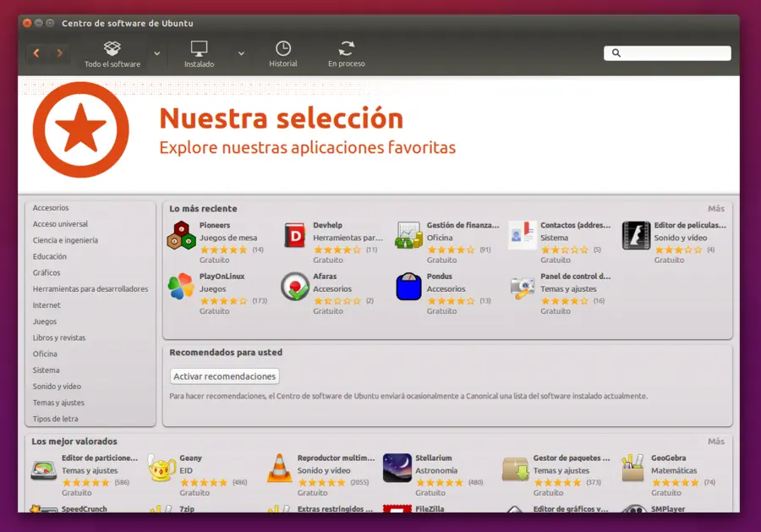
Task: Click the SpeedCrunch app title
Action: click(84, 508)
